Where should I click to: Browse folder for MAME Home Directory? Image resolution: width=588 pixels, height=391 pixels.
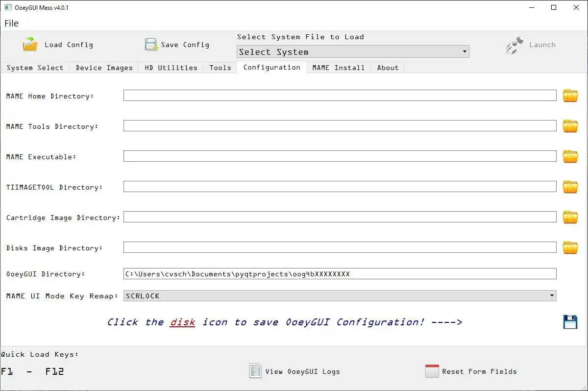[570, 96]
